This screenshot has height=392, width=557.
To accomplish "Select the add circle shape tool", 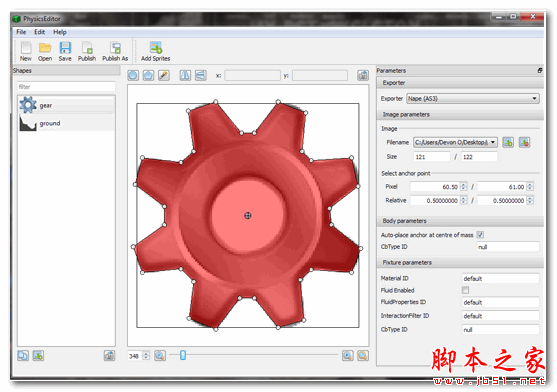I will click(133, 75).
